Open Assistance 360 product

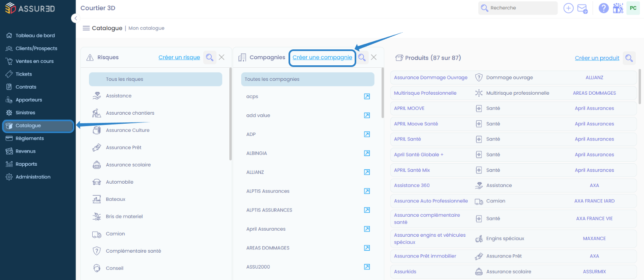tap(412, 185)
